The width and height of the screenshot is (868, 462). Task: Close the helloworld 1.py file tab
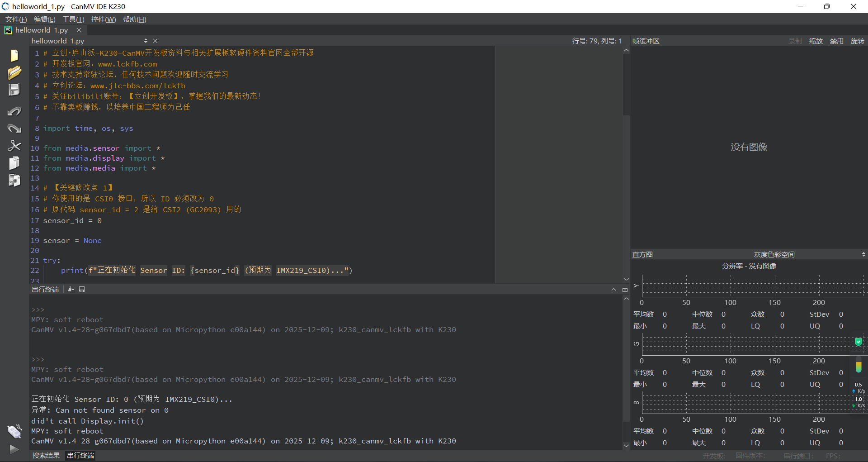(x=79, y=30)
